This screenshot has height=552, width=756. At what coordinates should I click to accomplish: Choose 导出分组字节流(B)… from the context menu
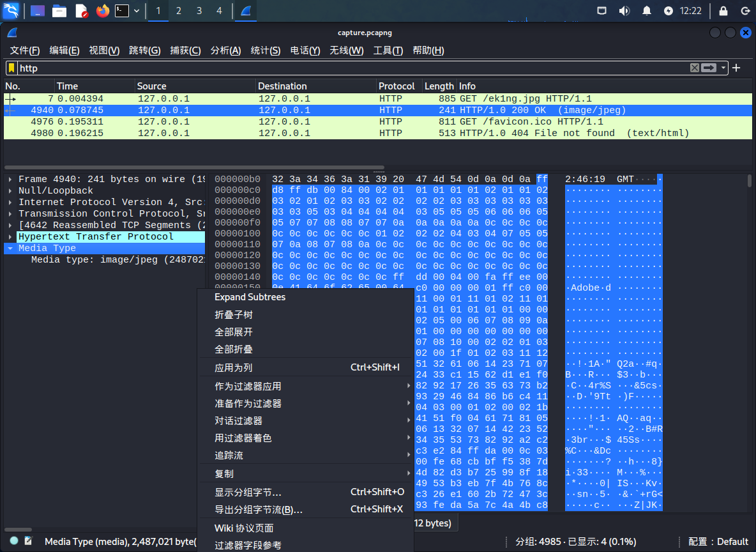(259, 510)
